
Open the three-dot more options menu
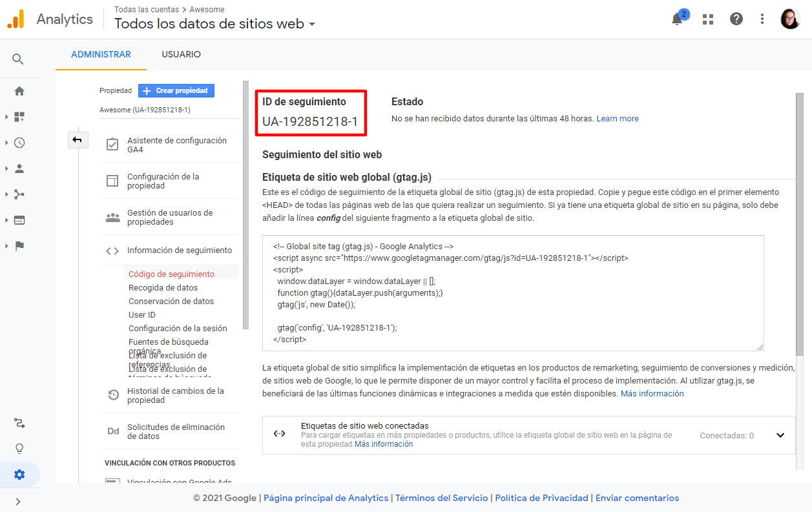click(x=762, y=19)
